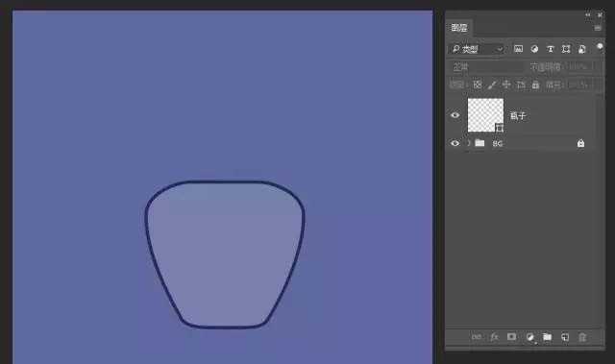
Task: Open the 正常 blend mode dropdown
Action: point(485,67)
